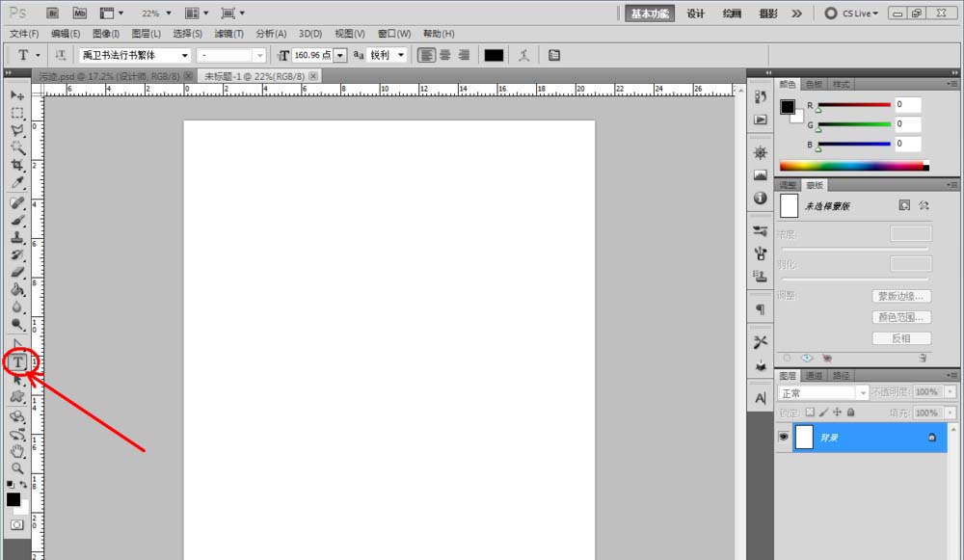The width and height of the screenshot is (964, 560).
Task: Click the 反相 button
Action: click(x=901, y=338)
